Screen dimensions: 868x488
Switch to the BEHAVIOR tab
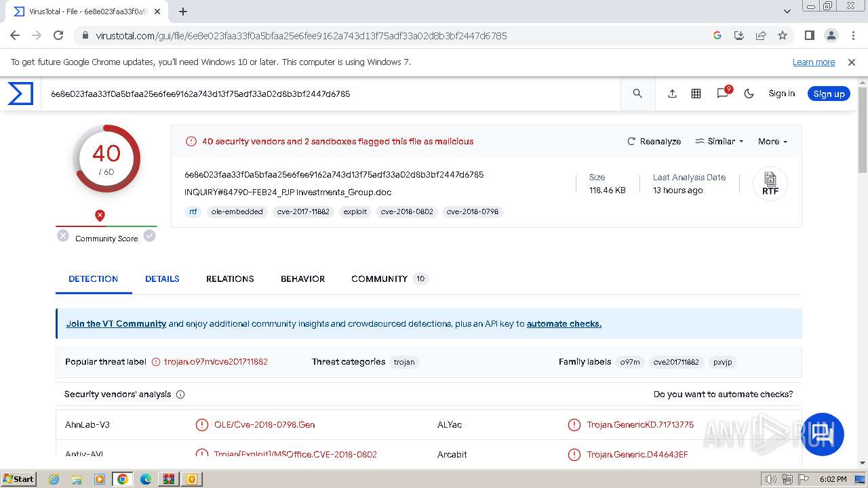pyautogui.click(x=302, y=279)
